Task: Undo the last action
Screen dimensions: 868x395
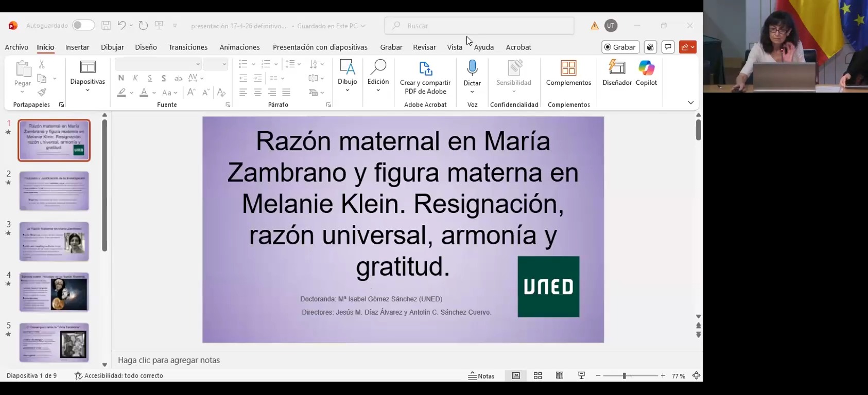Action: (x=121, y=25)
